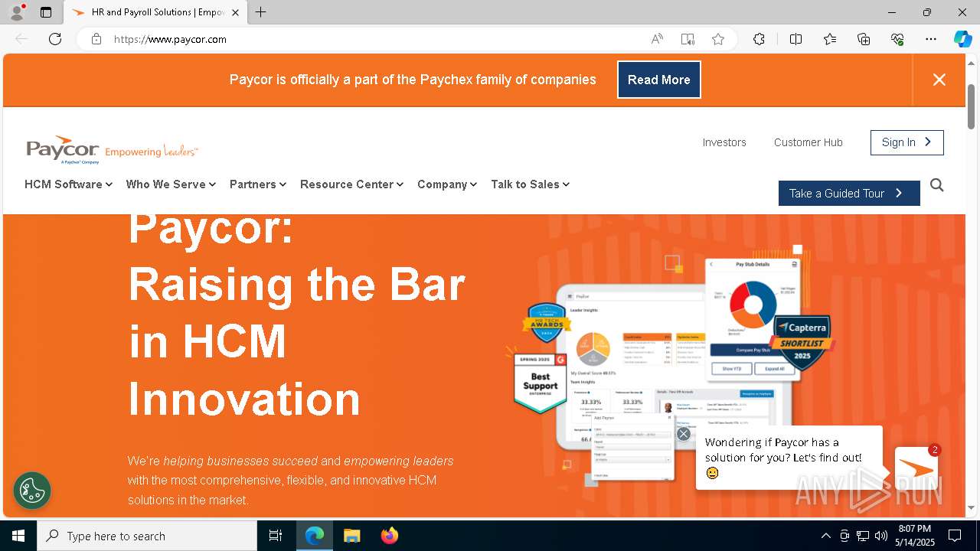Close the HR and Payroll Solutions tab
Screen dimensions: 980x551
(235, 12)
